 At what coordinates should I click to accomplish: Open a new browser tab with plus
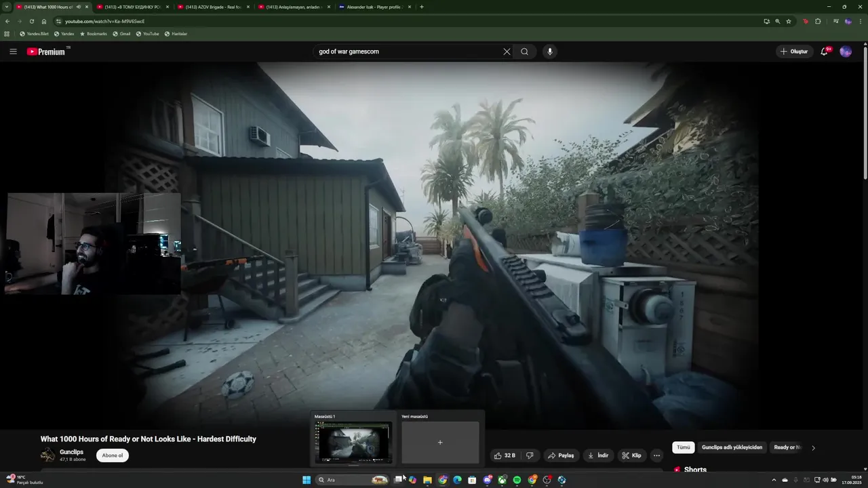tap(422, 7)
